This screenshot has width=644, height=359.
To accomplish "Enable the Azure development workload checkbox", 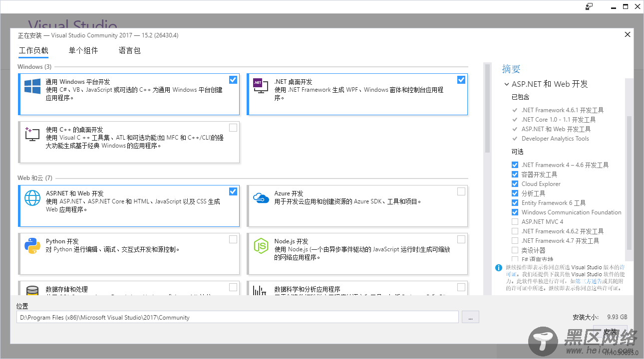I will pos(461,191).
